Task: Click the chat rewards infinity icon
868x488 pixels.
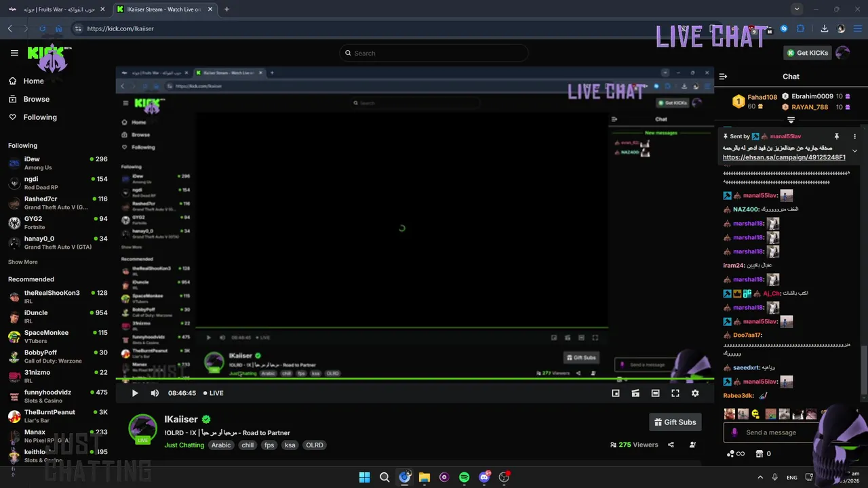Action: (x=736, y=453)
